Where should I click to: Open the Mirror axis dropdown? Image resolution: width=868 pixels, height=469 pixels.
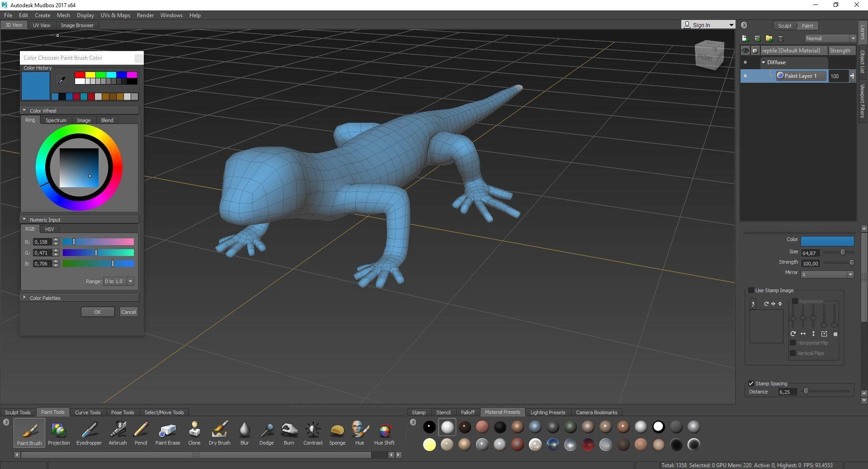[x=827, y=275]
